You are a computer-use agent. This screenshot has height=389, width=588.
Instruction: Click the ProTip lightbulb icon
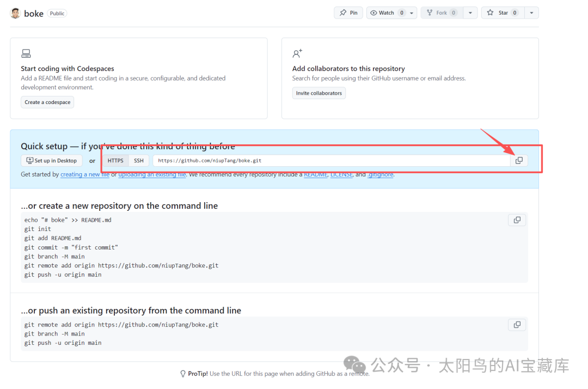(x=182, y=374)
